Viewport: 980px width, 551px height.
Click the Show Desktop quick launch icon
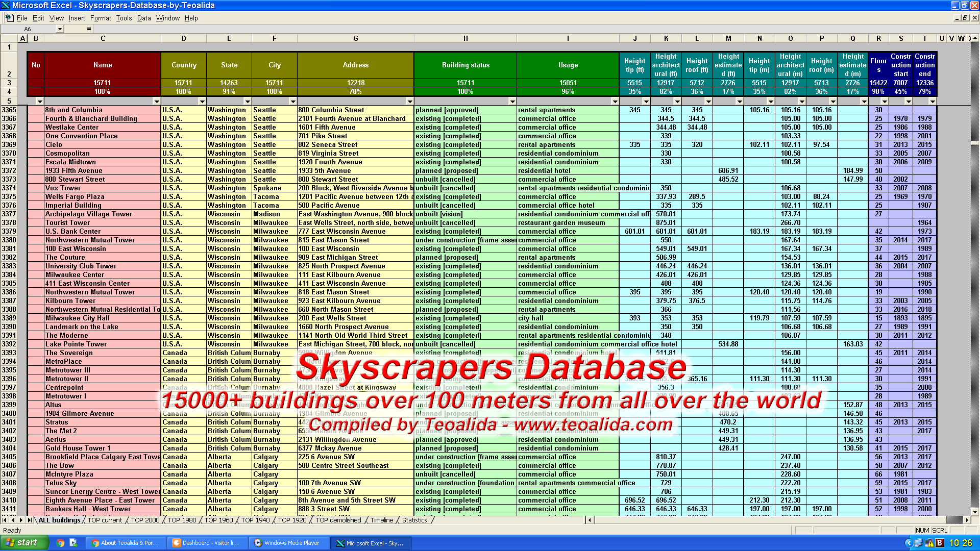point(73,543)
